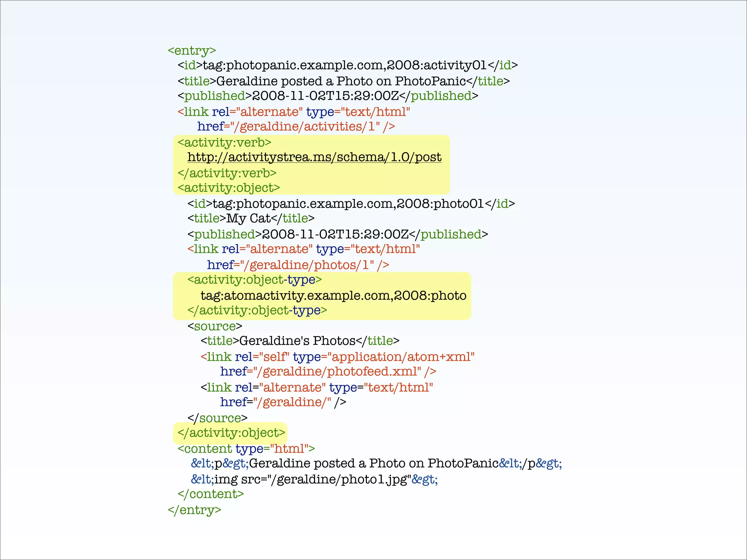Click the highlighted closing activity:object tag
The image size is (747, 560).
click(x=231, y=433)
